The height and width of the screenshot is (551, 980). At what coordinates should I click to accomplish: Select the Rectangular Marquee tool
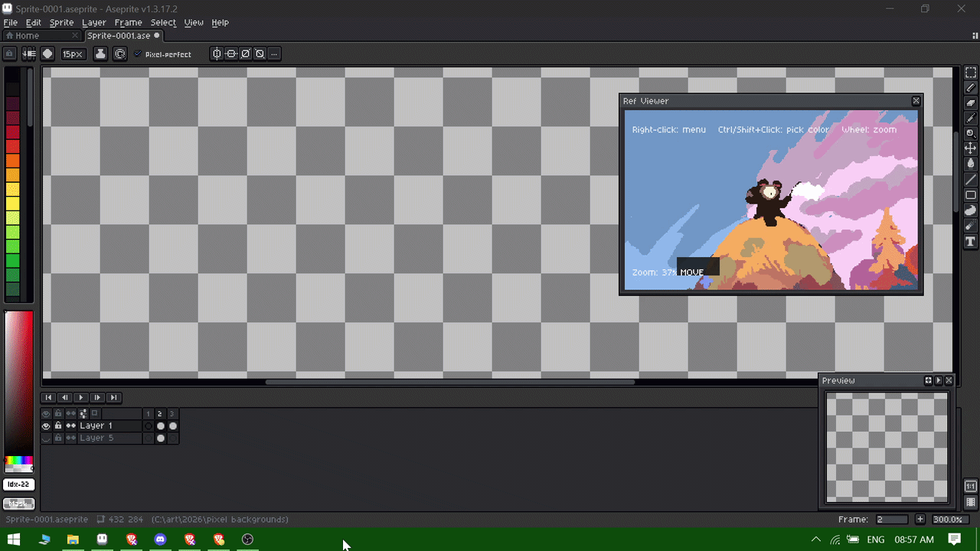tap(970, 73)
